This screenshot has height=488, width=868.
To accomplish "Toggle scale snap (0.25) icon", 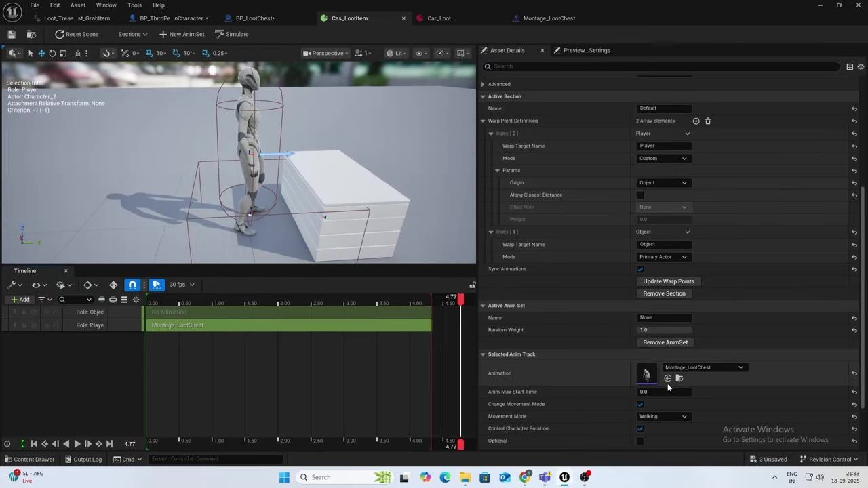I will coord(205,53).
